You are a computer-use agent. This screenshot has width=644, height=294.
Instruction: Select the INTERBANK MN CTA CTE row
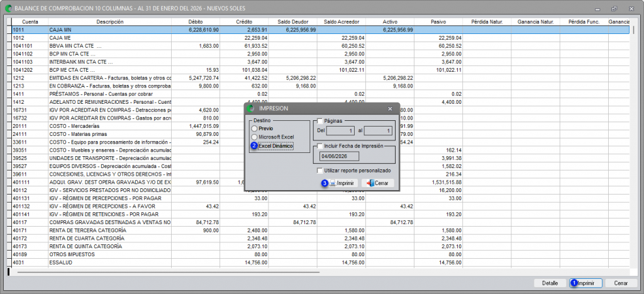(x=320, y=62)
